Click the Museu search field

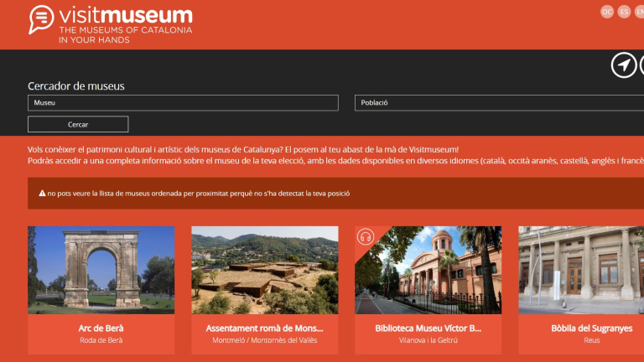183,103
